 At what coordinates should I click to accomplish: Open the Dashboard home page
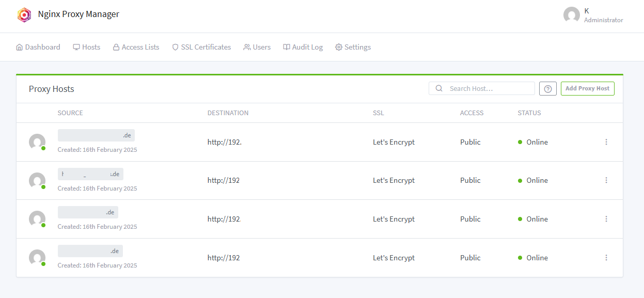tap(38, 47)
